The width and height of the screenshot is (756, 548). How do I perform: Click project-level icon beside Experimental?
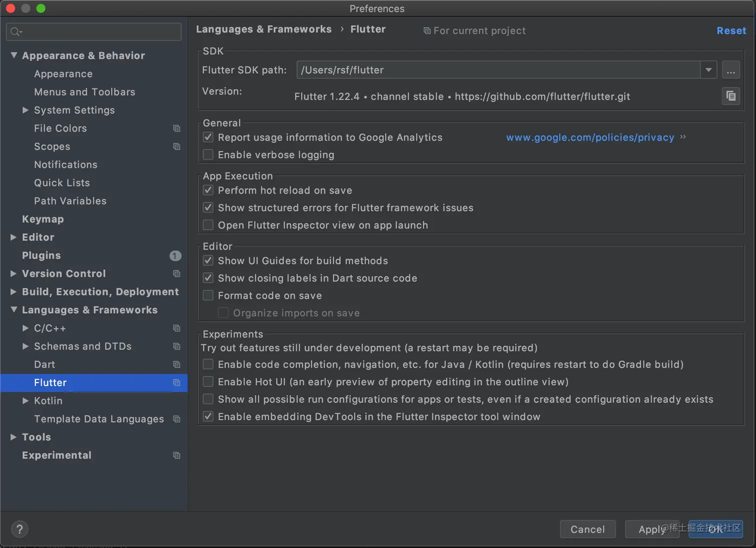176,455
